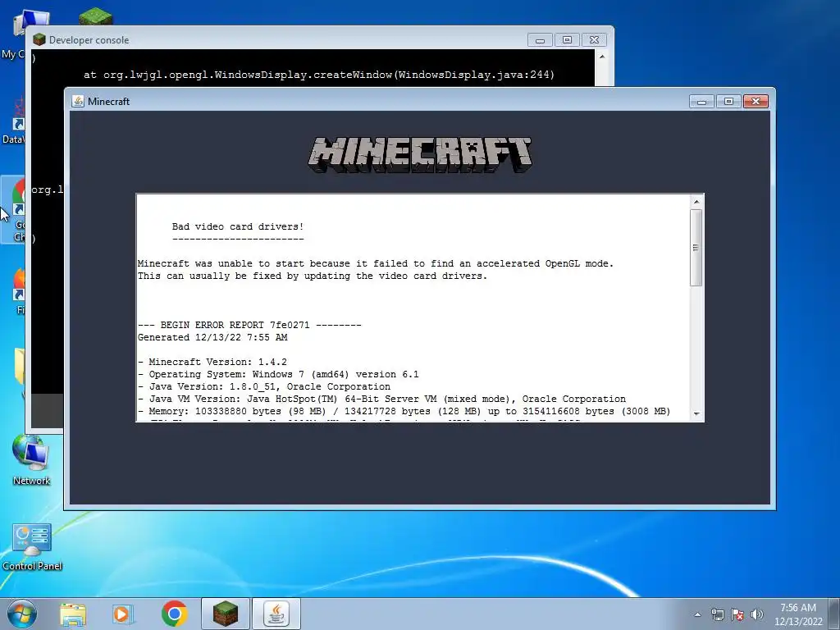Click the Show desktop strip beside the clock
The width and height of the screenshot is (840, 630).
[x=834, y=614]
